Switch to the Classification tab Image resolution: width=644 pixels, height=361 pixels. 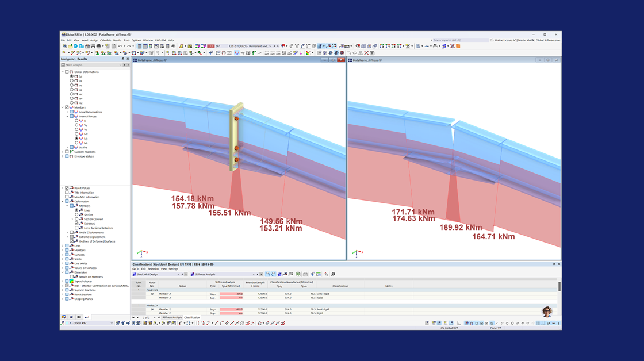191,317
